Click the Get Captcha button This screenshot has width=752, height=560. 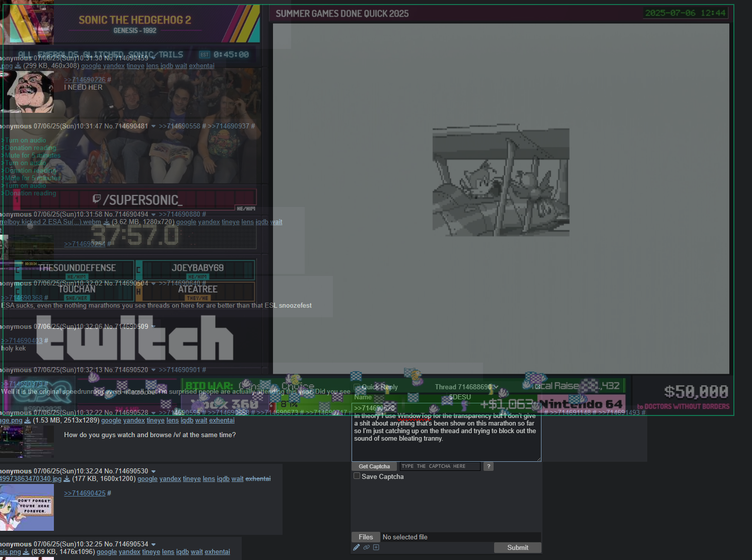(x=374, y=466)
